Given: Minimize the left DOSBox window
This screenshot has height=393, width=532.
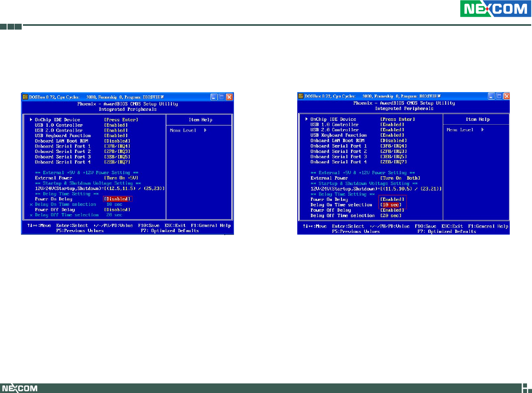Looking at the screenshot, I should point(214,97).
